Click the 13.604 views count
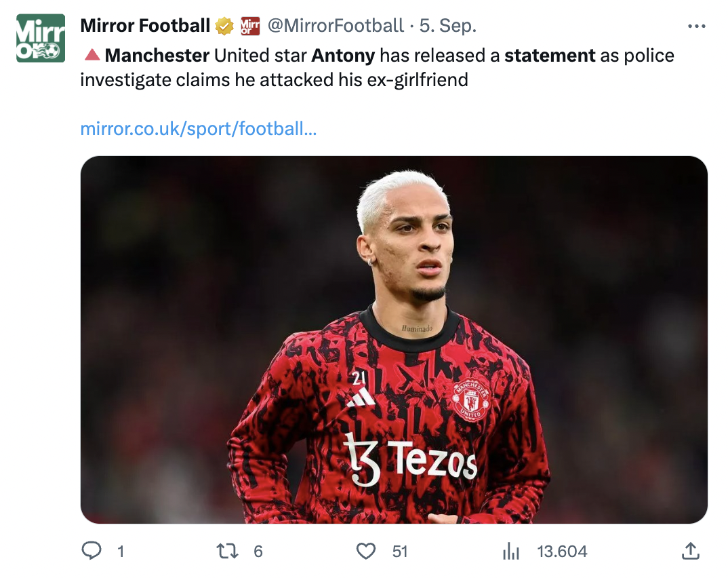Viewport: 728px width, 578px height. coord(562,552)
